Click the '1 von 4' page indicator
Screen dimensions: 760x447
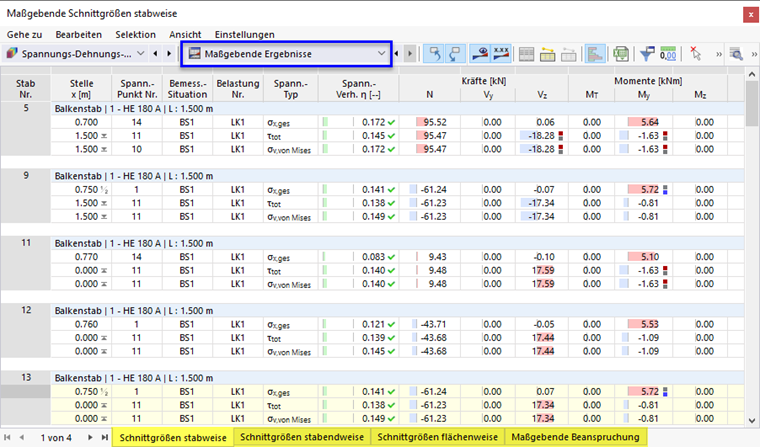56,438
